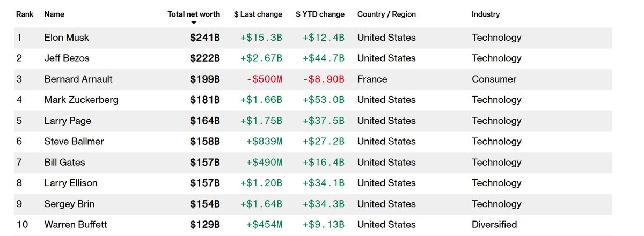Click Bill Gates in the ranking
Viewport: 644px width, 236px height.
coord(64,163)
